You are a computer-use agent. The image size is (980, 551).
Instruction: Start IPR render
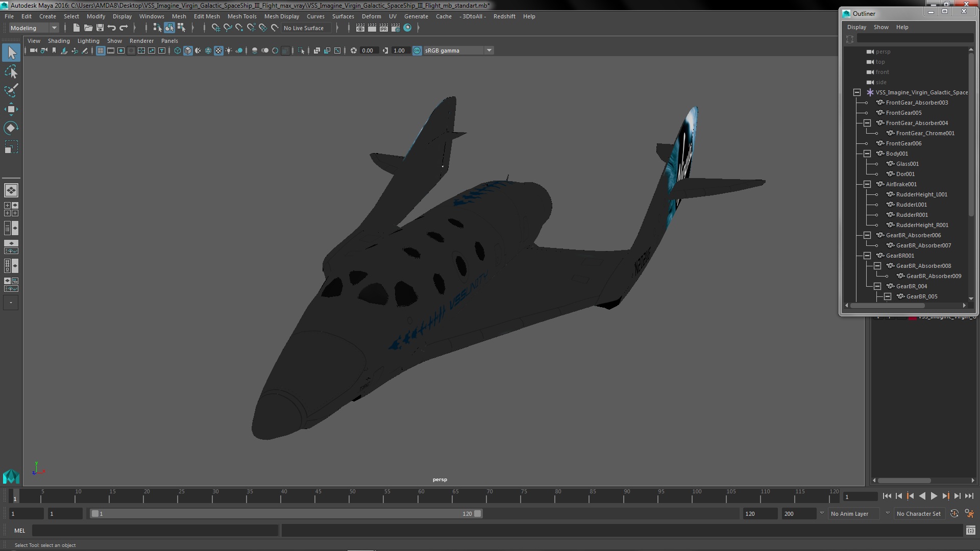pyautogui.click(x=384, y=28)
